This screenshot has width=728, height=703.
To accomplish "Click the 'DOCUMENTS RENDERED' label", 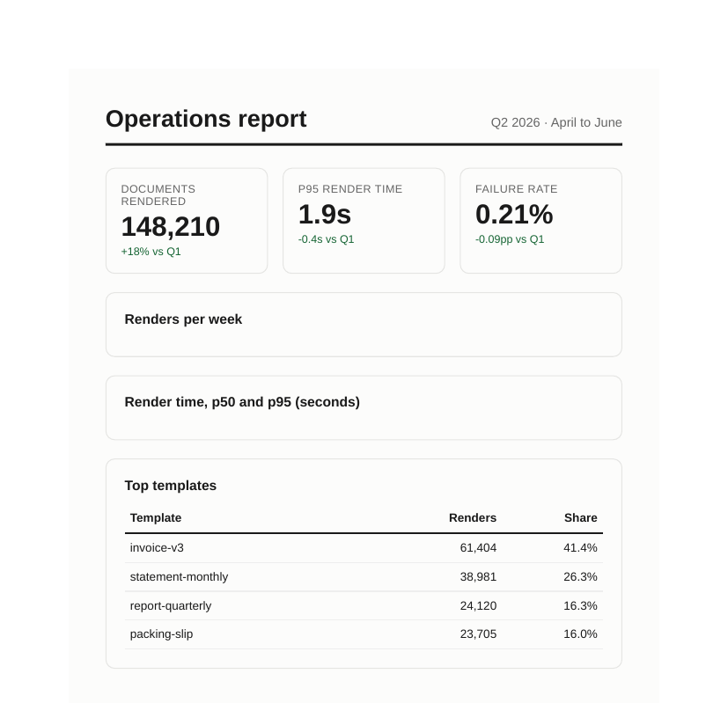I will coord(158,195).
